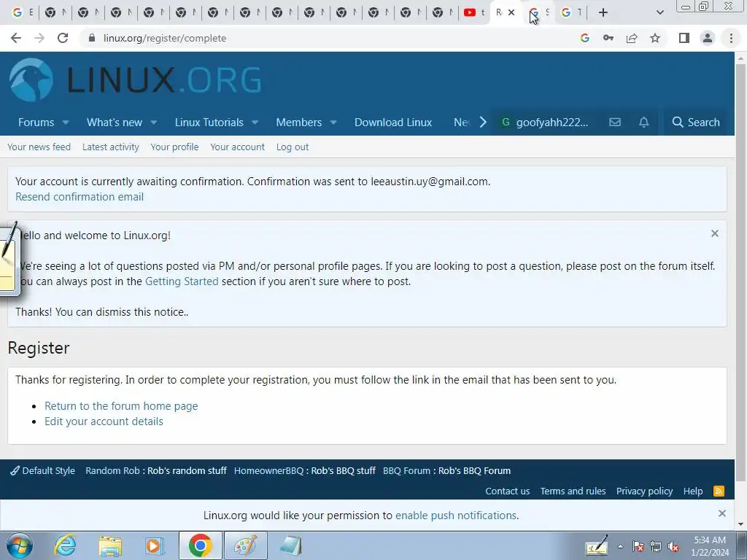The height and width of the screenshot is (560, 747).
Task: Open the Linux Tutorials nav item
Action: tap(209, 122)
